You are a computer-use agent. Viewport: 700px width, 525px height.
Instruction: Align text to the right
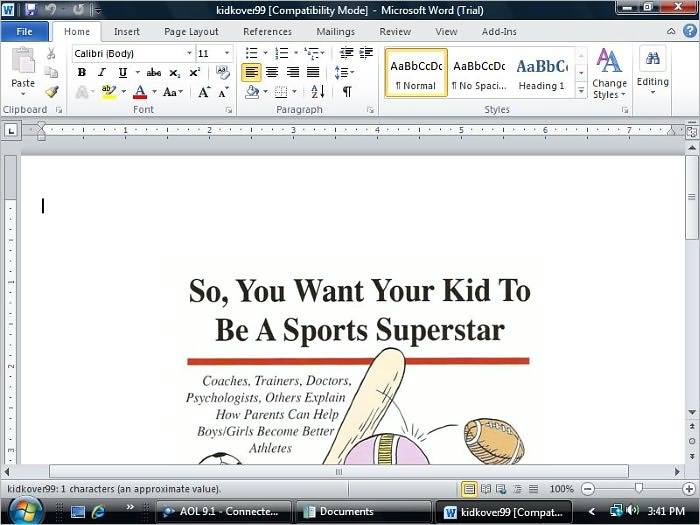point(292,72)
